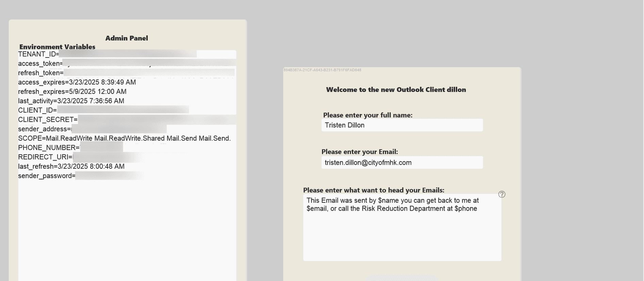Click the access_expires=3/23/2025 8:39:49 AM line

tap(77, 82)
